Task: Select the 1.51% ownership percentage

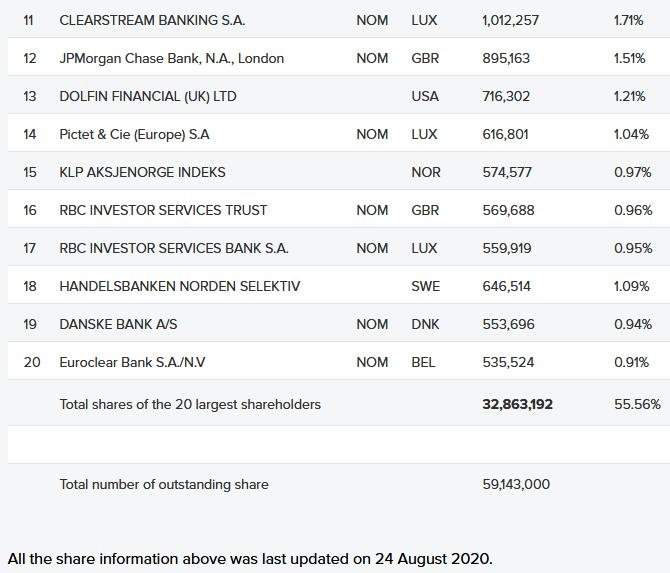Action: 630,58
